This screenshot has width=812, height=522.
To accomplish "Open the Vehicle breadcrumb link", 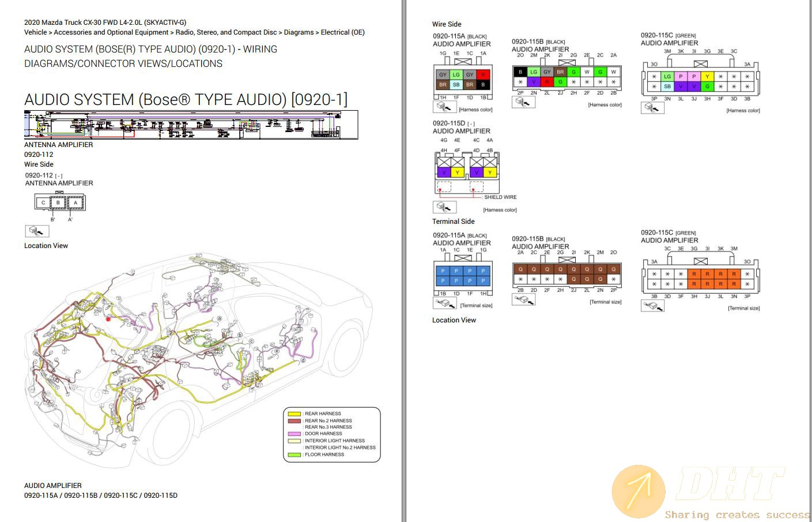I will coord(36,32).
